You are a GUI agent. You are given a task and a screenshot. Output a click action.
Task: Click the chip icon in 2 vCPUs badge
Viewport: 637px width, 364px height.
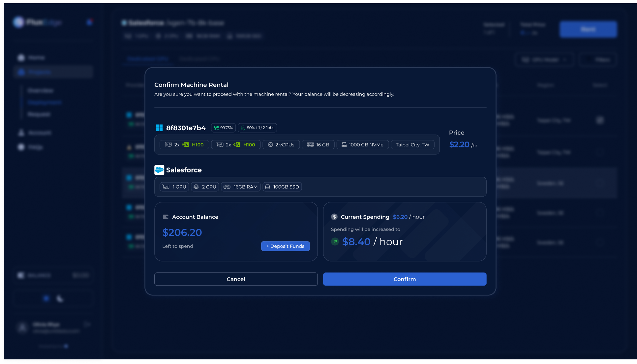[x=270, y=145]
